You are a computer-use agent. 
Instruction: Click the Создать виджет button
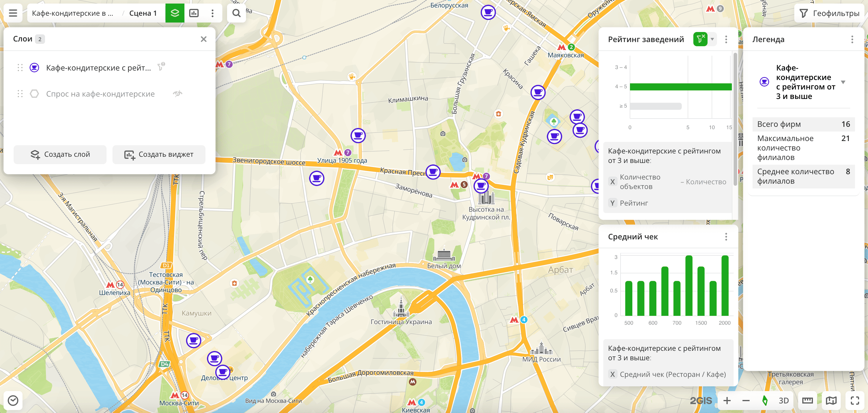[159, 154]
